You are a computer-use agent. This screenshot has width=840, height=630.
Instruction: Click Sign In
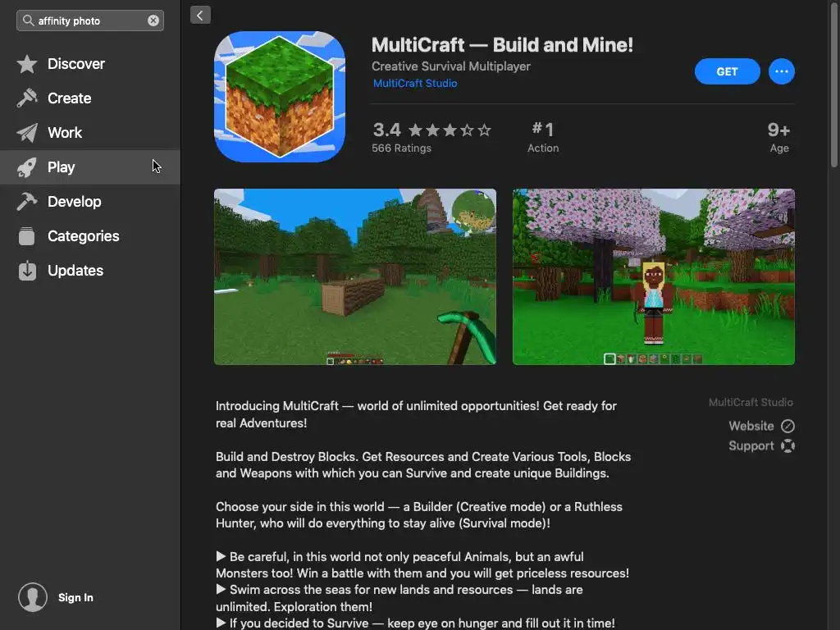(x=75, y=597)
